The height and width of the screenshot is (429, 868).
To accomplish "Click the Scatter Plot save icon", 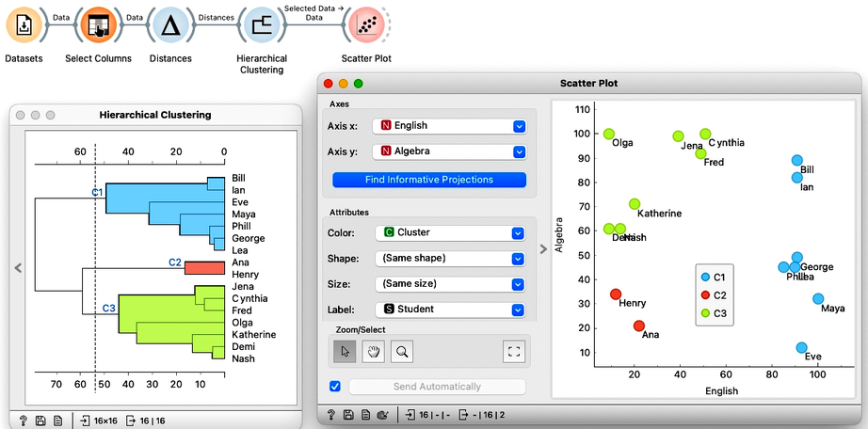I will [348, 415].
